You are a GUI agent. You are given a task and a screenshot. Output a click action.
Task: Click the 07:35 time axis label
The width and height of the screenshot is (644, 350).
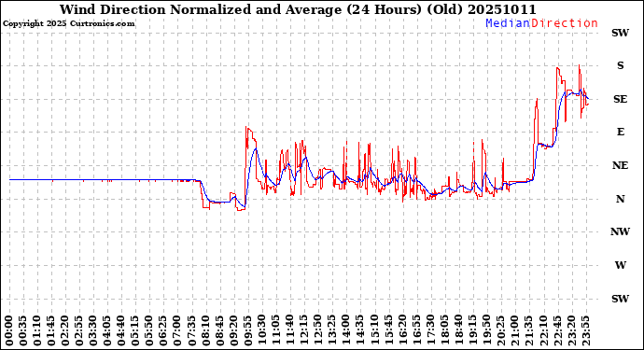(x=191, y=330)
